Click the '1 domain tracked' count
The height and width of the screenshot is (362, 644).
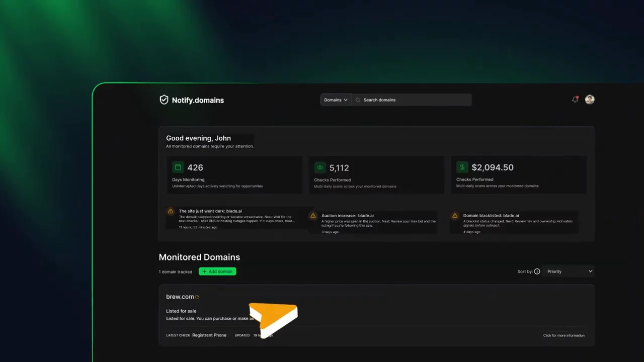click(x=176, y=272)
